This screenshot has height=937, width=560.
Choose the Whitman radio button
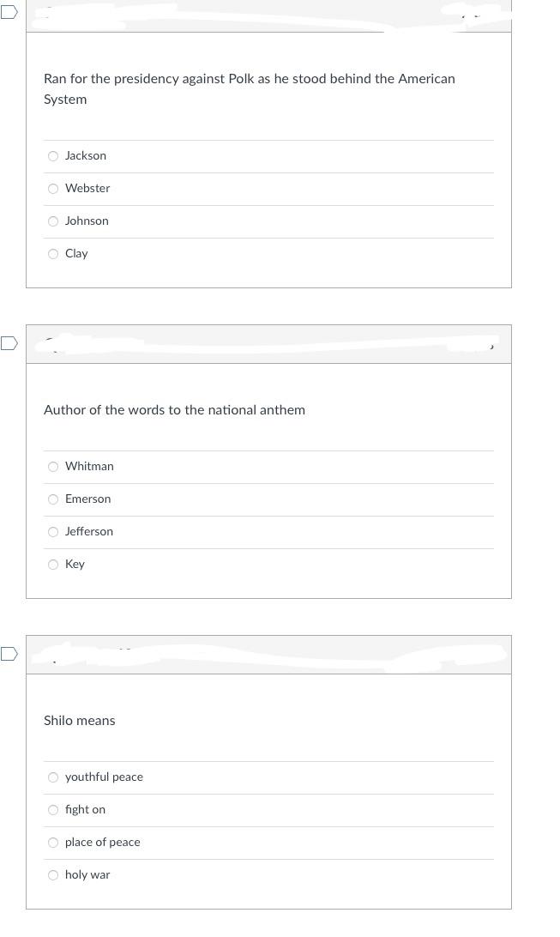point(53,467)
